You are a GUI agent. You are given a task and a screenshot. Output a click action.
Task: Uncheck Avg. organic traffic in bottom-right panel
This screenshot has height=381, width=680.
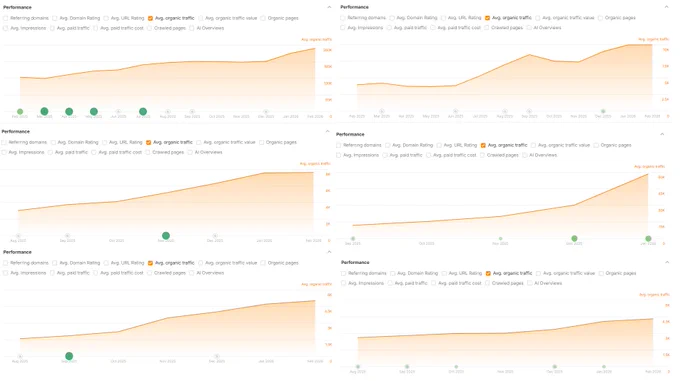488,274
